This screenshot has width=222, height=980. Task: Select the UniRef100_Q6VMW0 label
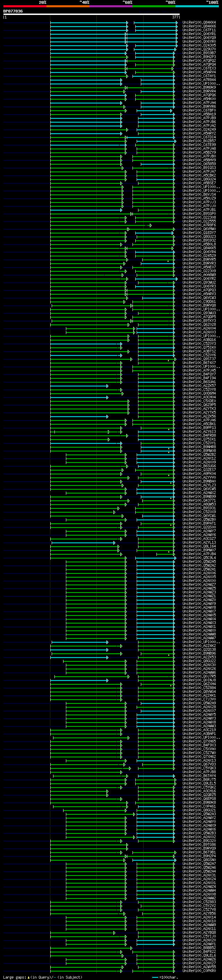pos(199,229)
